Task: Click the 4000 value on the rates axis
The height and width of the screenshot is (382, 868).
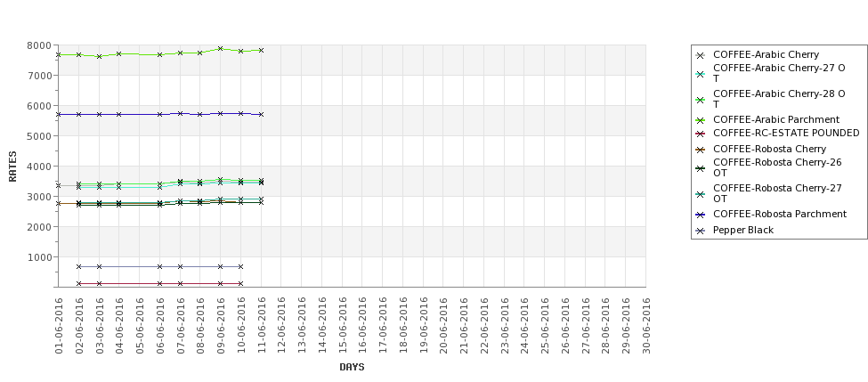Action: click(39, 167)
